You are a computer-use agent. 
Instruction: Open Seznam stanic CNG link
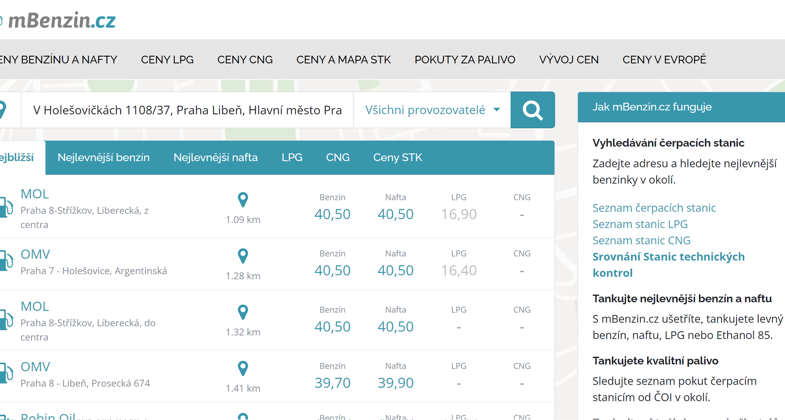[x=641, y=240]
